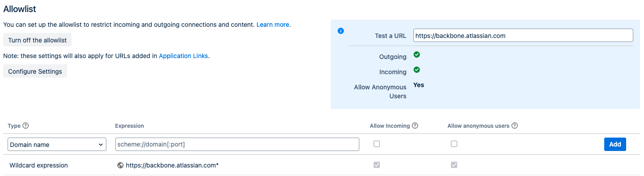The height and width of the screenshot is (176, 644).
Task: Click the help icon next to Type
Action: 25,126
